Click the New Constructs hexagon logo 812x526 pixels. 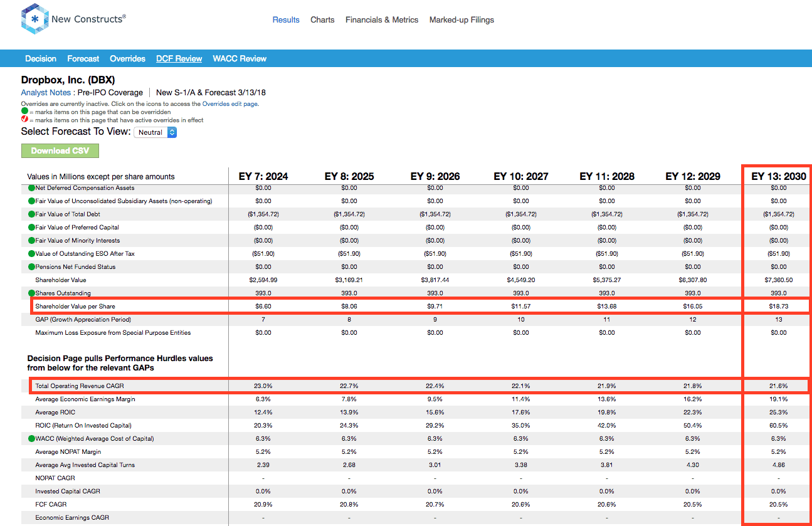point(34,19)
